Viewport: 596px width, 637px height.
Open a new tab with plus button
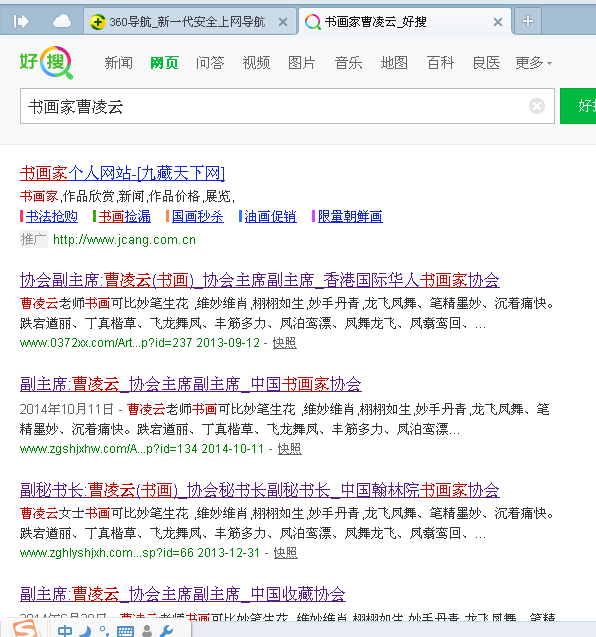tap(527, 21)
